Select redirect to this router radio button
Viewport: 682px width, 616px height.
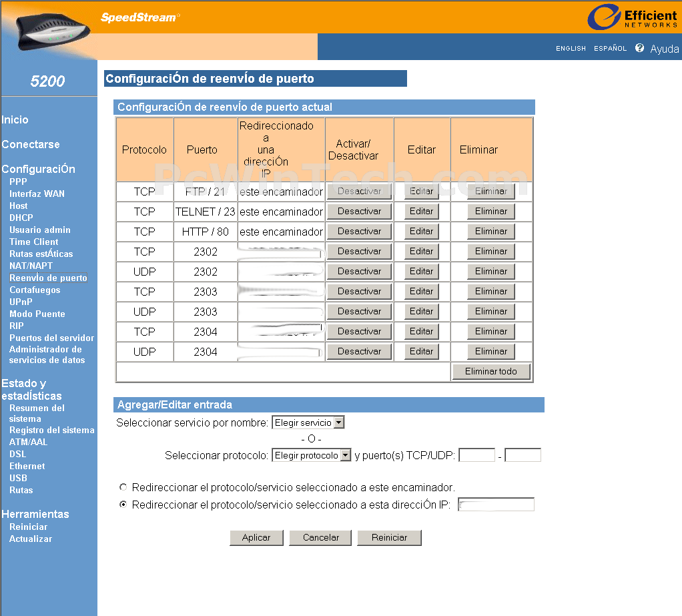coord(123,487)
